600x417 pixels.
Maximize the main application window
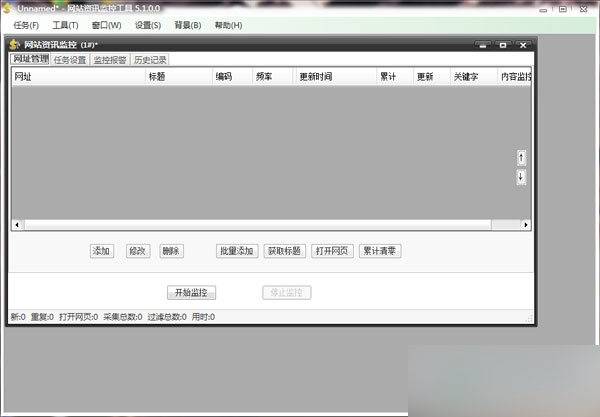[562, 9]
